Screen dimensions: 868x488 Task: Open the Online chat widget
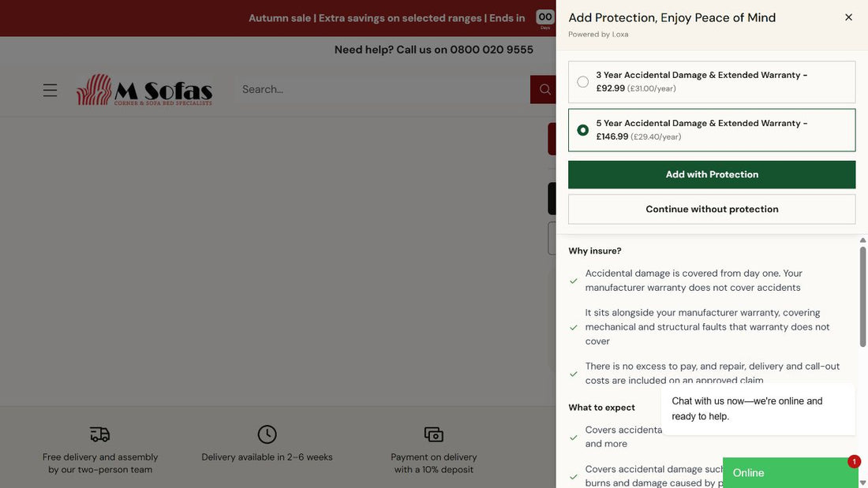[790, 472]
